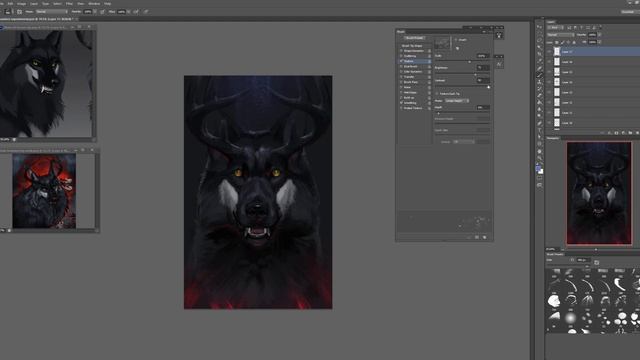This screenshot has width=640, height=360.
Task: Select the Hand tool in toolbar
Action: click(x=540, y=151)
